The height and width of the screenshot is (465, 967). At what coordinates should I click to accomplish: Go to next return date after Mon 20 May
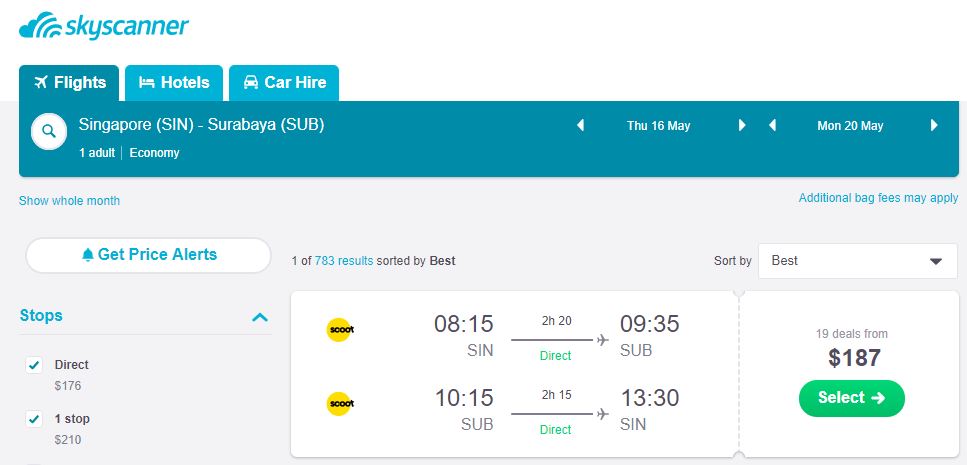pyautogui.click(x=934, y=126)
